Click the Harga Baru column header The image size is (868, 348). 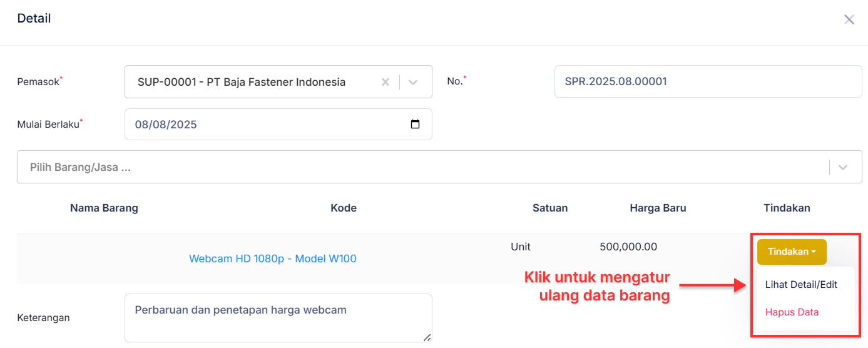[658, 208]
